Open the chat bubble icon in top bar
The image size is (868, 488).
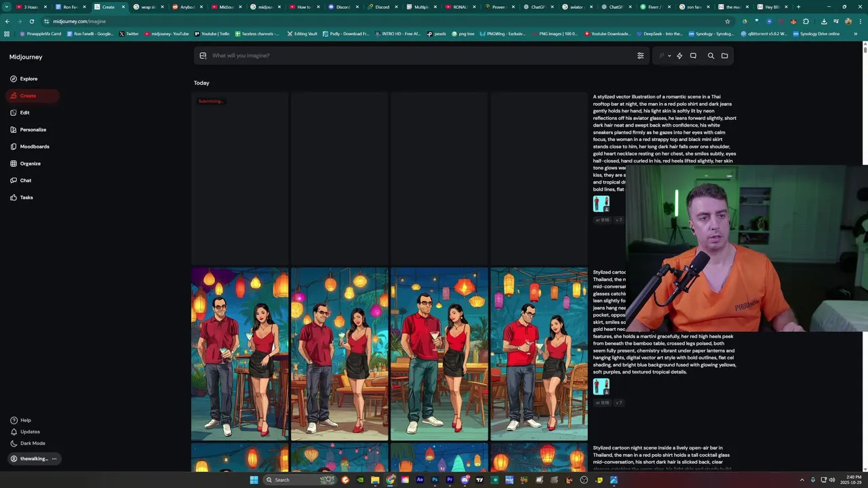(x=693, y=56)
